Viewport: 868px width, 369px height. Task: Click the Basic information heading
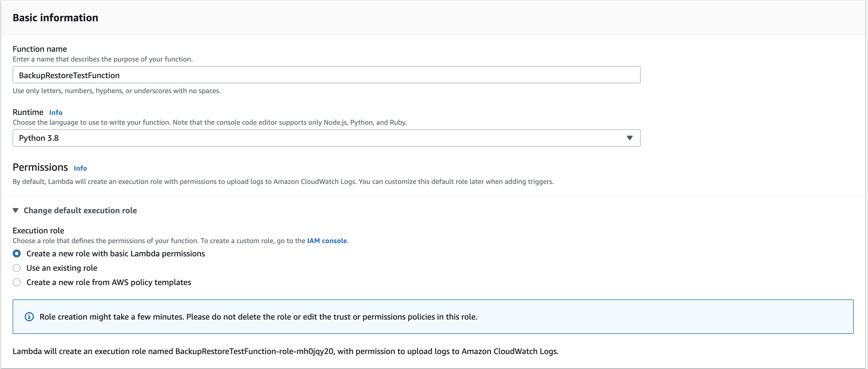pos(56,18)
